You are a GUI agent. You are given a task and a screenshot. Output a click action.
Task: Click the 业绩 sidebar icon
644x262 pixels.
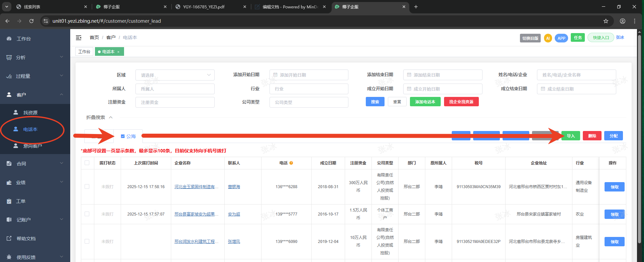tap(9, 182)
